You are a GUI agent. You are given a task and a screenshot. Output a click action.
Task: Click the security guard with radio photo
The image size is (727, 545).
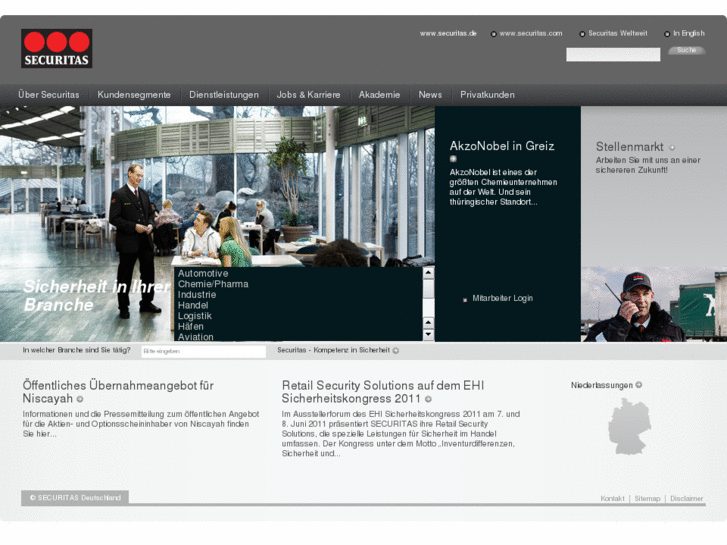pos(654,304)
